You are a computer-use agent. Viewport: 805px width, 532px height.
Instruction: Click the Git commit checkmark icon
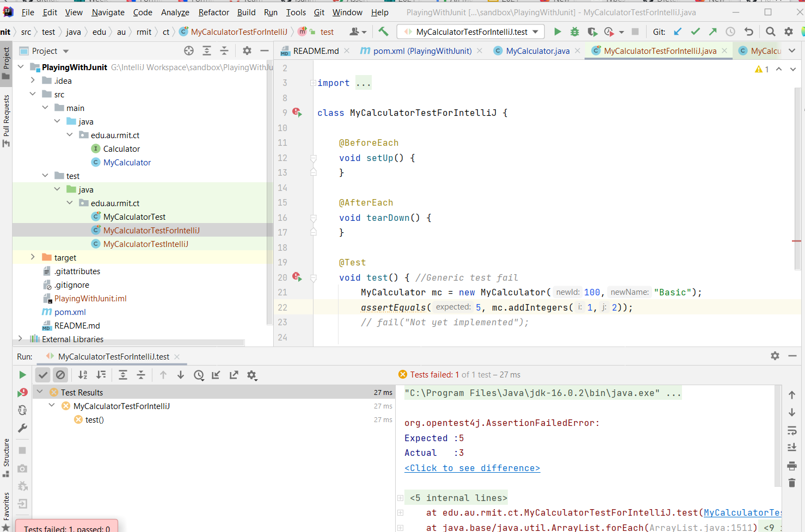pyautogui.click(x=695, y=32)
